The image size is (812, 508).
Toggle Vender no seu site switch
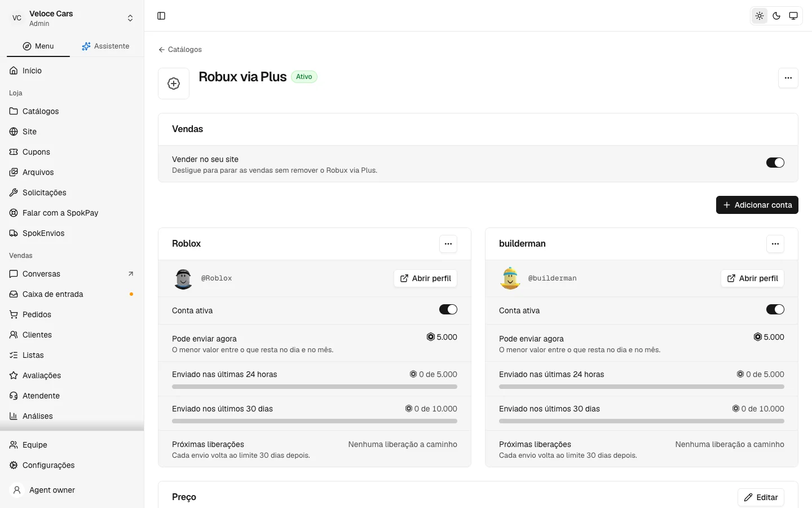(775, 163)
